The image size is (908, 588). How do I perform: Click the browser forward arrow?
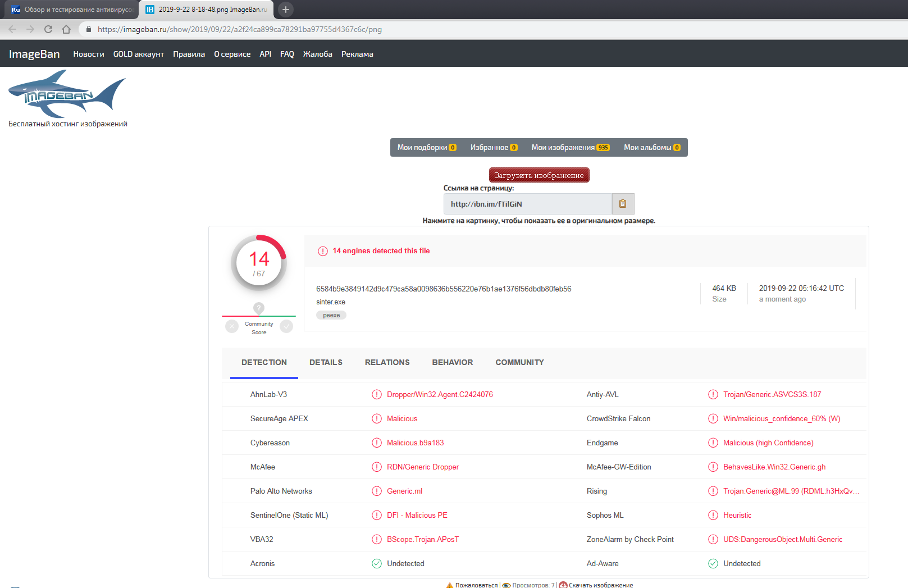coord(30,29)
